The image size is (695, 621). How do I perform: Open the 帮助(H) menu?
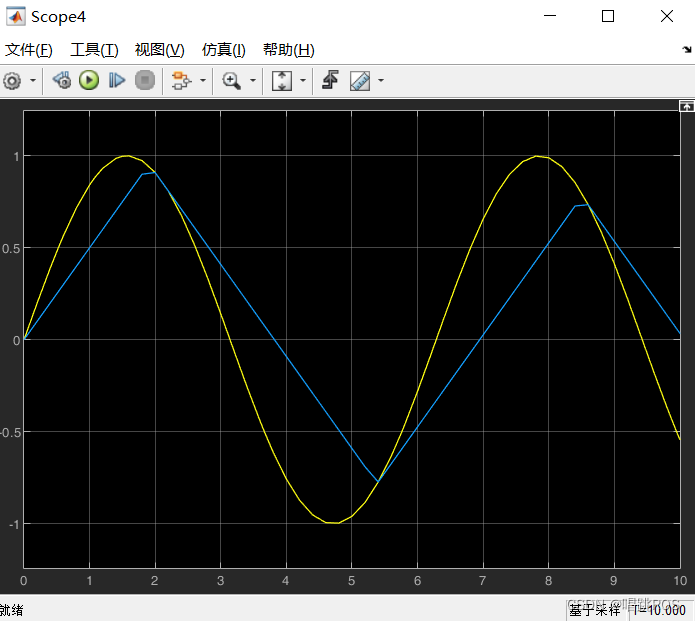click(x=289, y=50)
